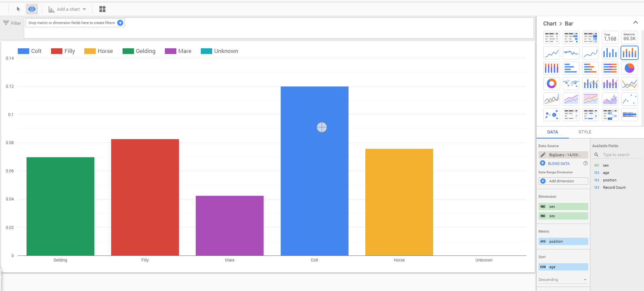Click the BLEND DATA link
Viewport: 644px width, 291px height.
[558, 164]
